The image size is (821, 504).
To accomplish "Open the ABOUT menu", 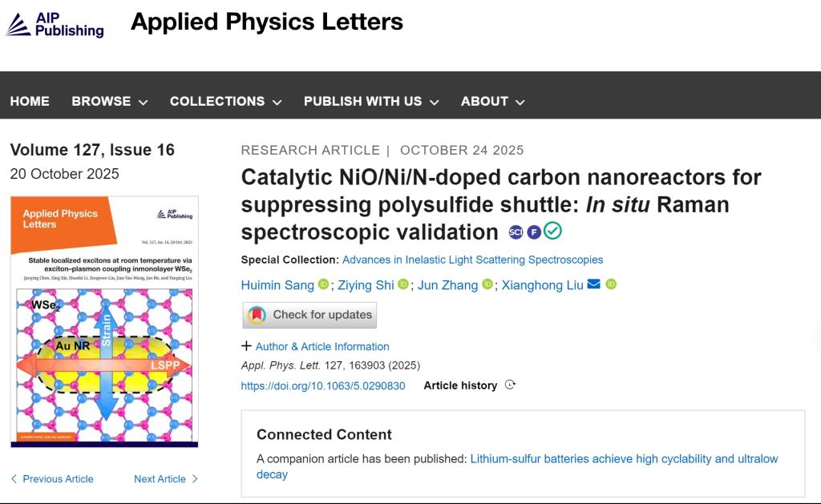I will [492, 101].
